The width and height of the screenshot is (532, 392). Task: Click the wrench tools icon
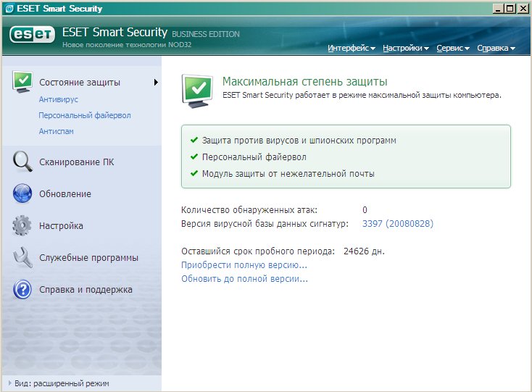coord(22,257)
